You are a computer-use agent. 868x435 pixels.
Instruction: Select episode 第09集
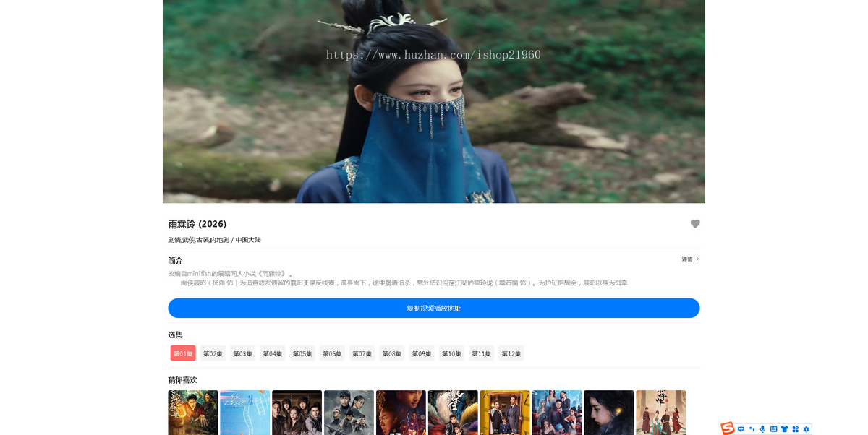coord(422,353)
